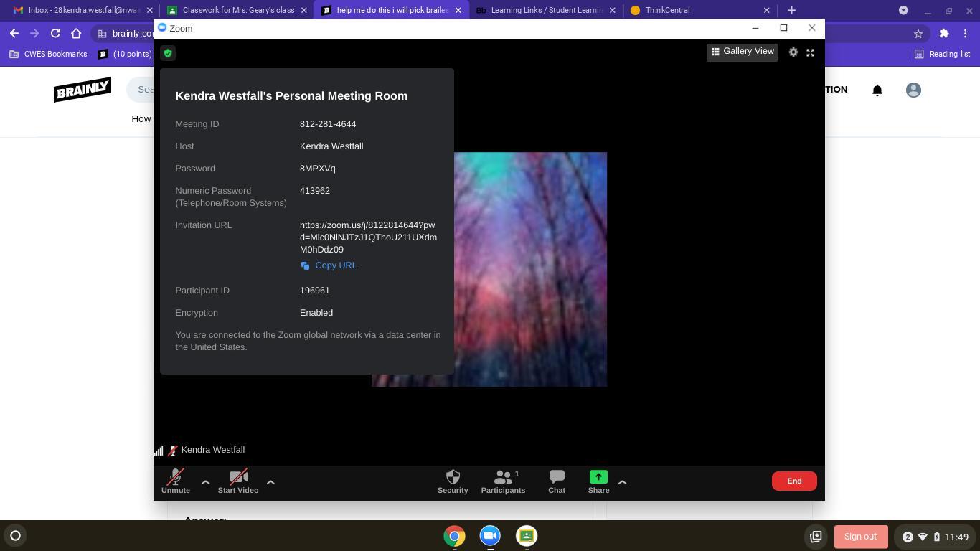Select the numeric password 413962

click(315, 191)
